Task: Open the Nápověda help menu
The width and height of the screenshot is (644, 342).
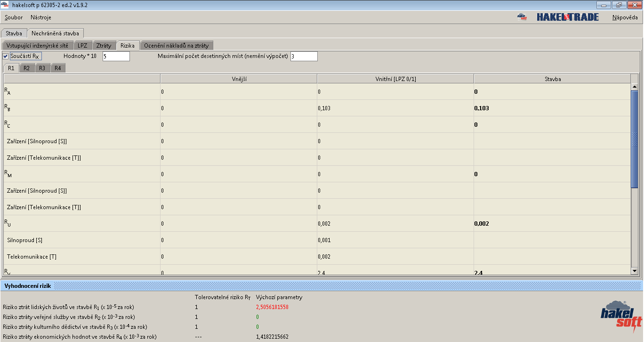Action: (x=625, y=17)
